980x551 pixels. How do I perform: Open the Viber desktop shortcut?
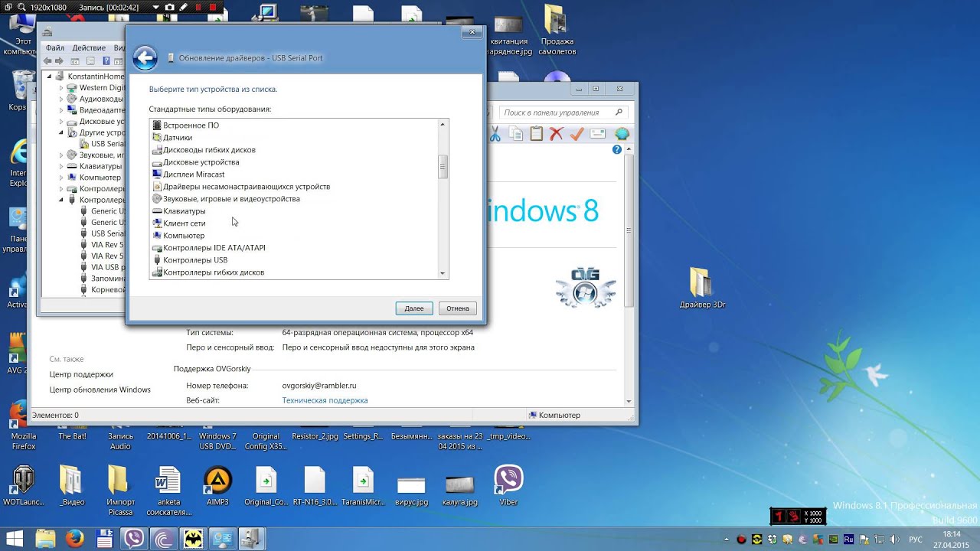[508, 487]
